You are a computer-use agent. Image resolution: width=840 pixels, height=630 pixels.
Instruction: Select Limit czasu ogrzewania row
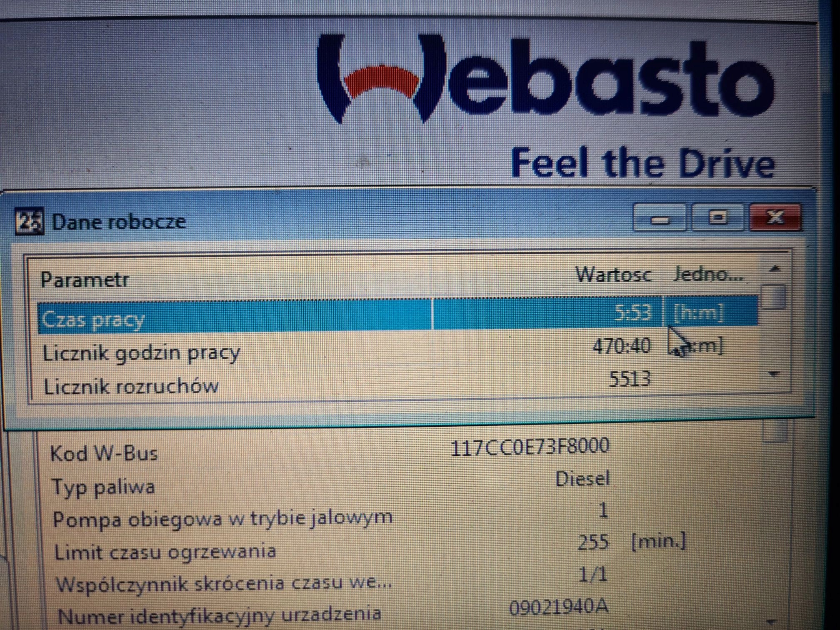tap(165, 552)
